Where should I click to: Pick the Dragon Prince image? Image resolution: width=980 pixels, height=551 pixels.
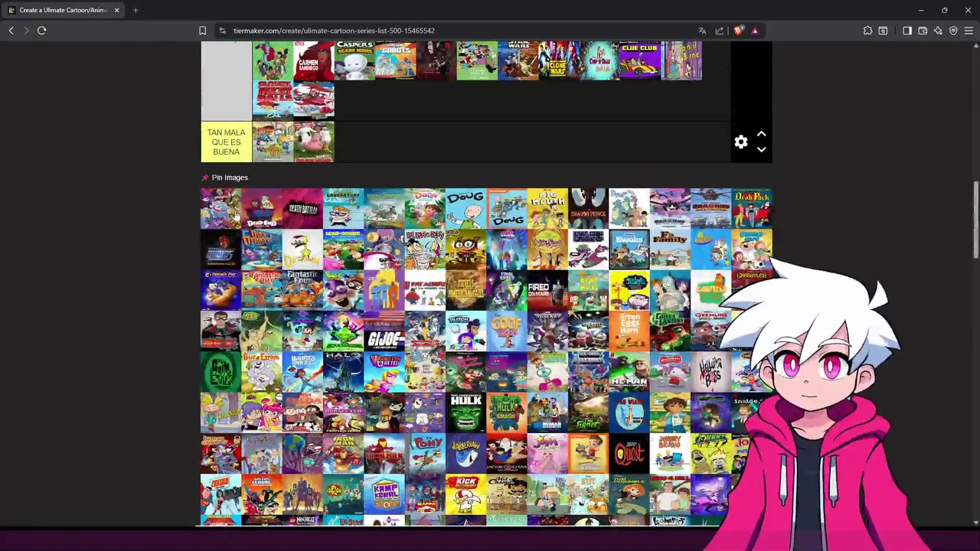pyautogui.click(x=588, y=208)
